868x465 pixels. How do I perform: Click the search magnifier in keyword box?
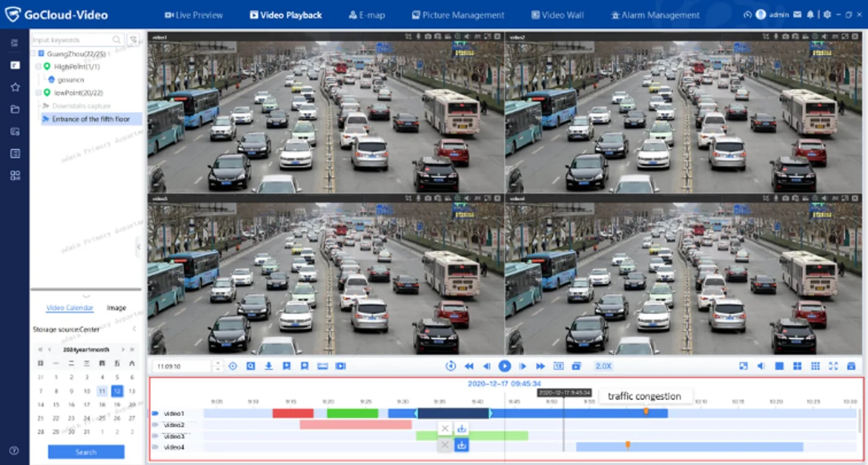[117, 40]
